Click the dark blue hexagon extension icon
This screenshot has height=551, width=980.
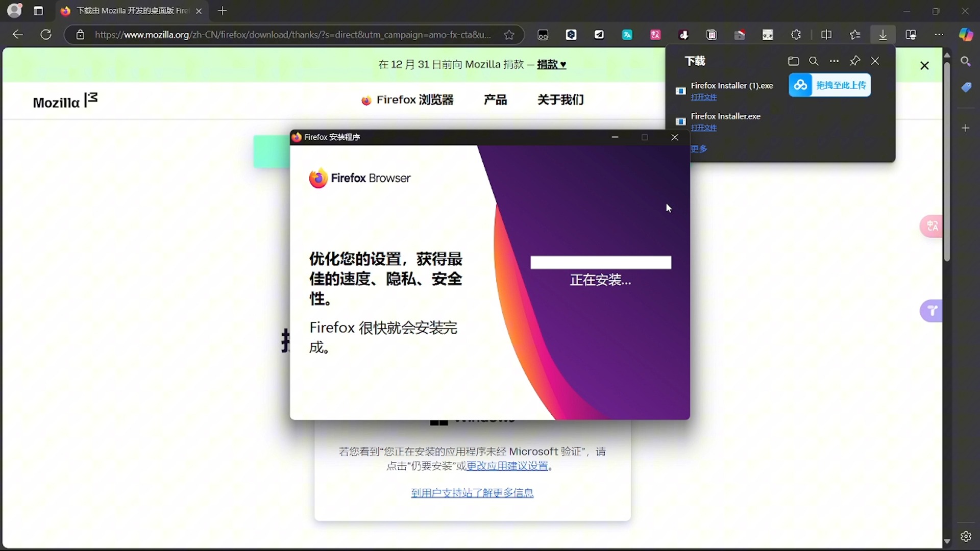pos(571,35)
